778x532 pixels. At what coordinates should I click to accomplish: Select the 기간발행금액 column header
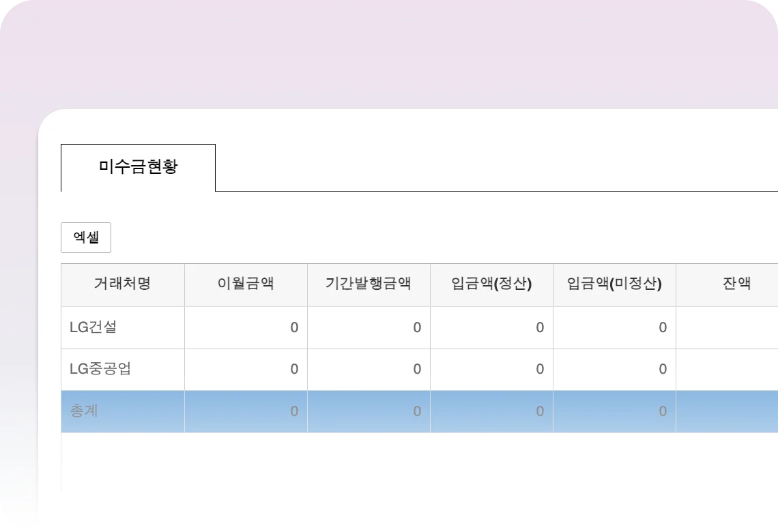(369, 284)
